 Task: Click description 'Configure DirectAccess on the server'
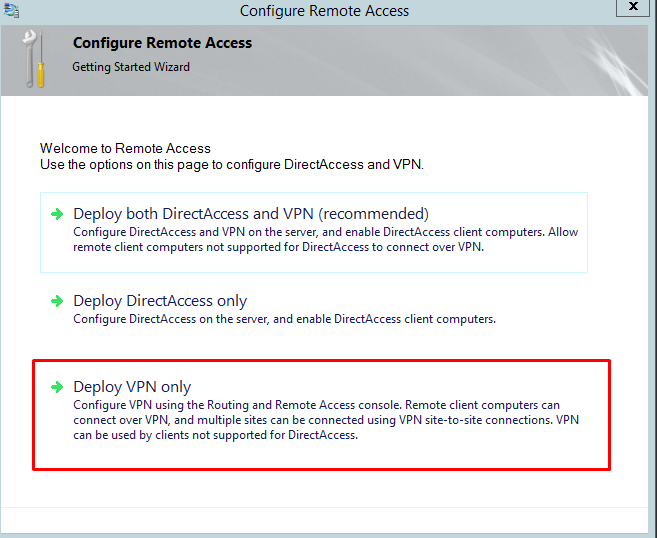pos(285,319)
